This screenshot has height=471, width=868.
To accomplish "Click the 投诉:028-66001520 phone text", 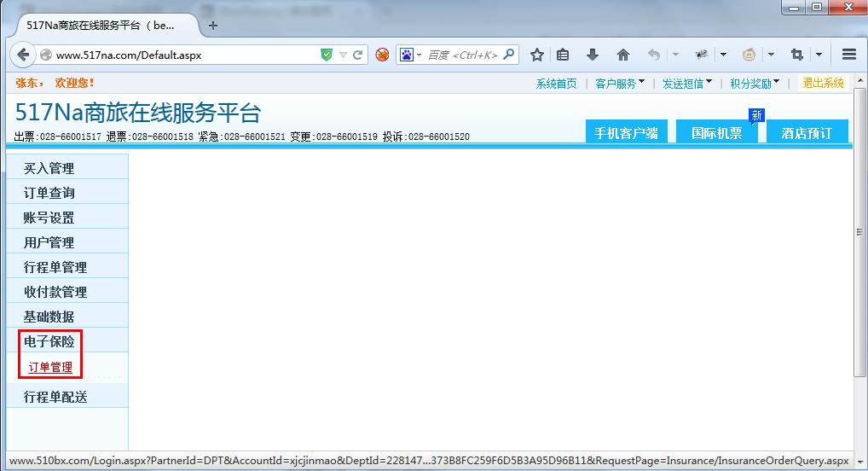I will pos(425,137).
